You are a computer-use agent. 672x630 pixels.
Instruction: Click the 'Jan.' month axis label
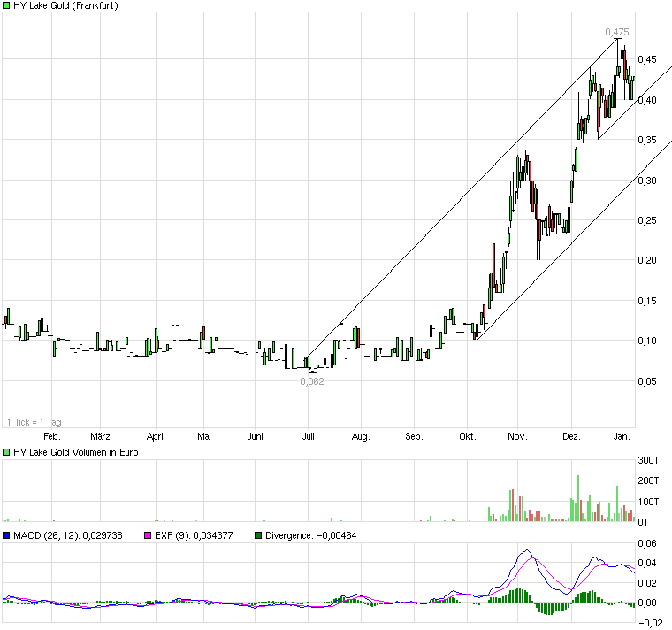(x=622, y=436)
